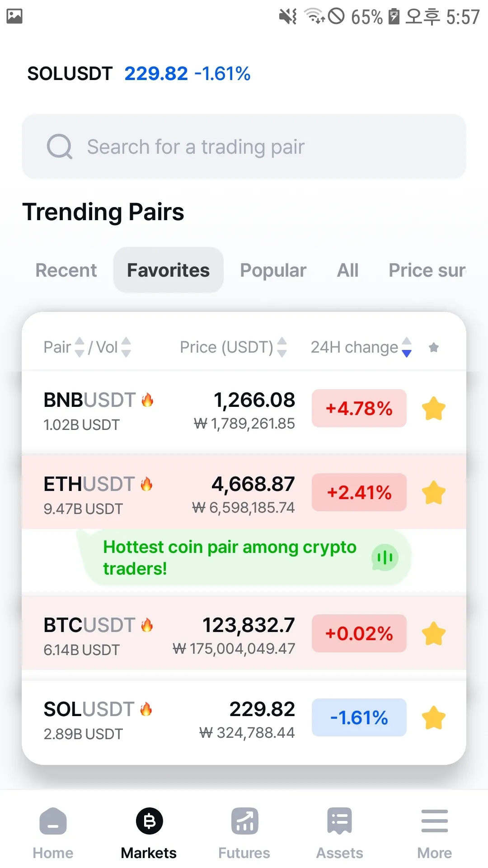Tap the Markets bitcoin icon
The width and height of the screenshot is (488, 868).
click(149, 821)
